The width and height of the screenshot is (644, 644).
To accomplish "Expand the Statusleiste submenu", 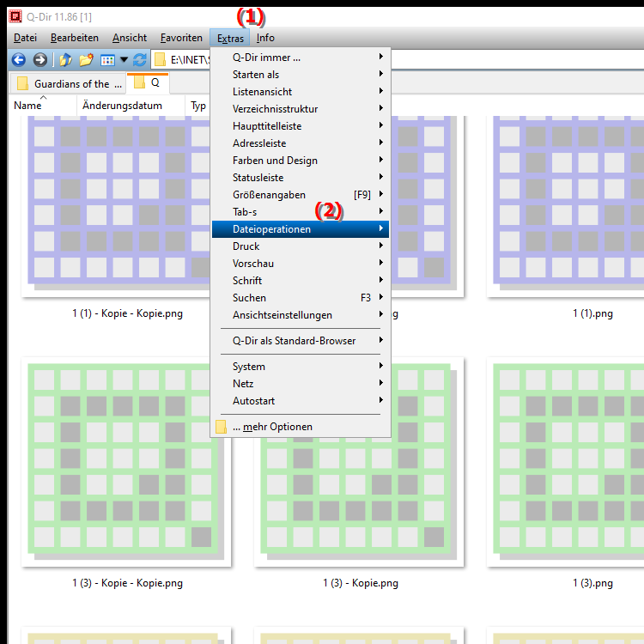I will [x=301, y=178].
